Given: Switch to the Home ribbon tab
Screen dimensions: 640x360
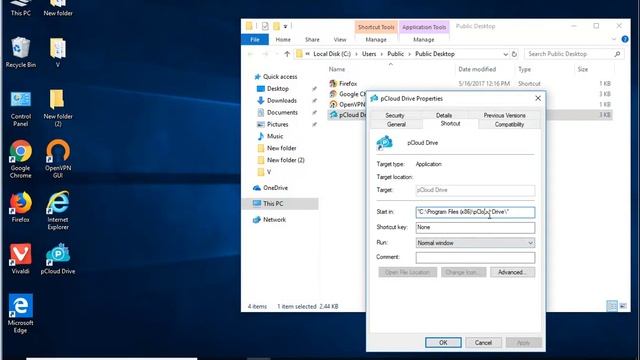Looking at the screenshot, I should click(283, 40).
